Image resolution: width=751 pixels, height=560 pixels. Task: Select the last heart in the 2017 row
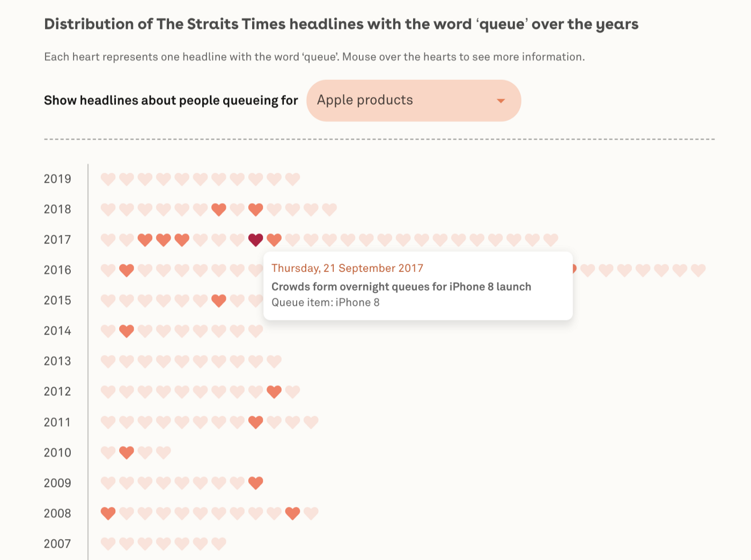pyautogui.click(x=551, y=240)
